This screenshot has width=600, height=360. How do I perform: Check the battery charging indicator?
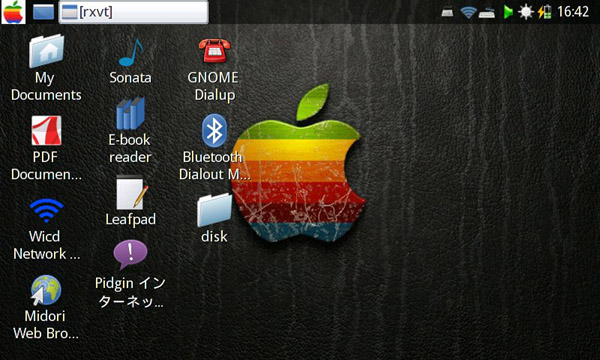pos(545,12)
